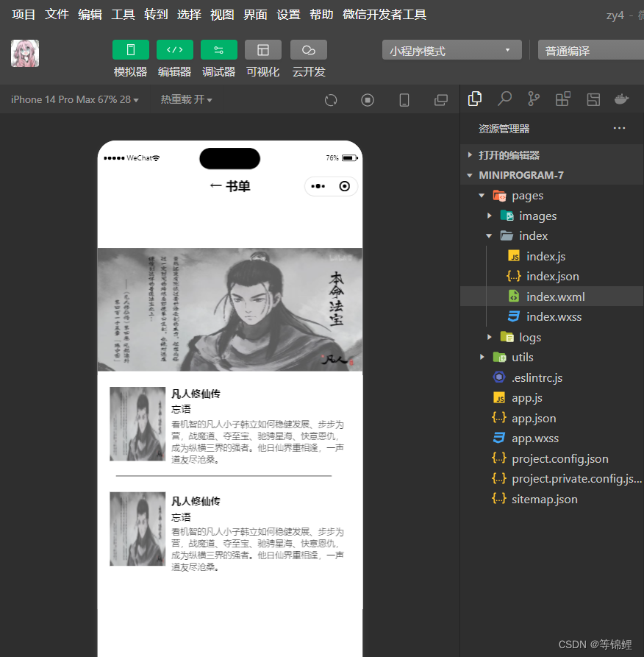Screen dimensions: 644x657
Task: Open the 编辑 menu
Action: [90, 15]
